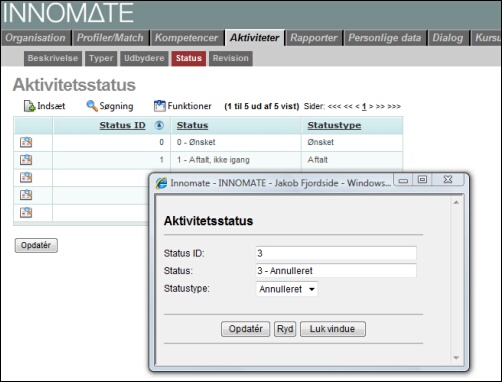The image size is (502, 382).
Task: Open Søgning magnifier search icon
Action: [x=92, y=106]
